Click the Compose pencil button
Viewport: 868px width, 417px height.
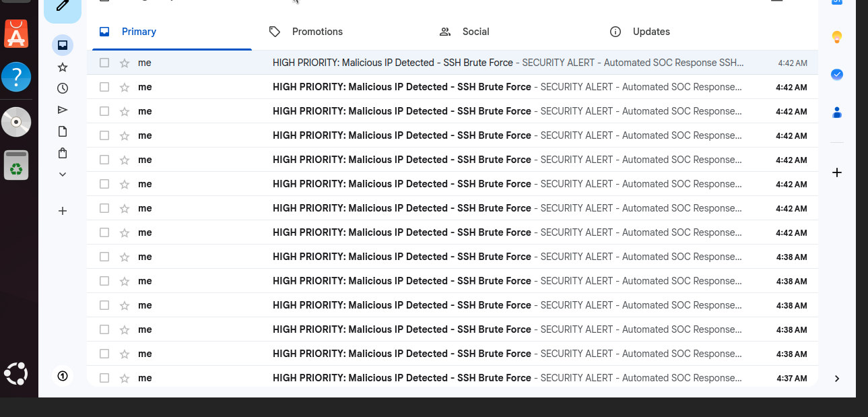[x=63, y=7]
